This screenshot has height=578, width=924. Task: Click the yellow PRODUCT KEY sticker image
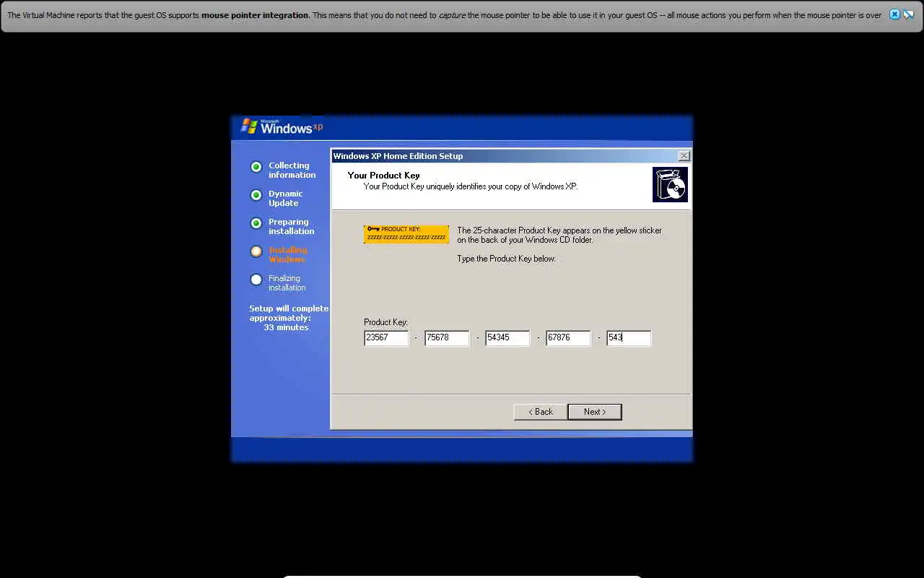[x=406, y=234]
